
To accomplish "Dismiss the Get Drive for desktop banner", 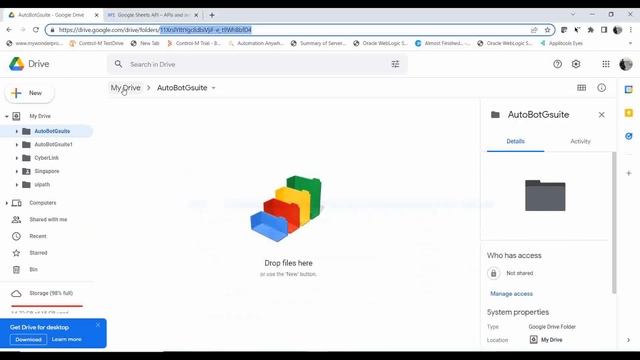I will click(98, 325).
